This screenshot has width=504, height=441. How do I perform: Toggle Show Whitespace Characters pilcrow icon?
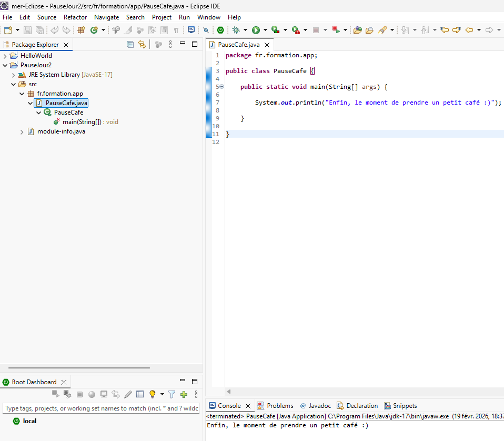(176, 30)
